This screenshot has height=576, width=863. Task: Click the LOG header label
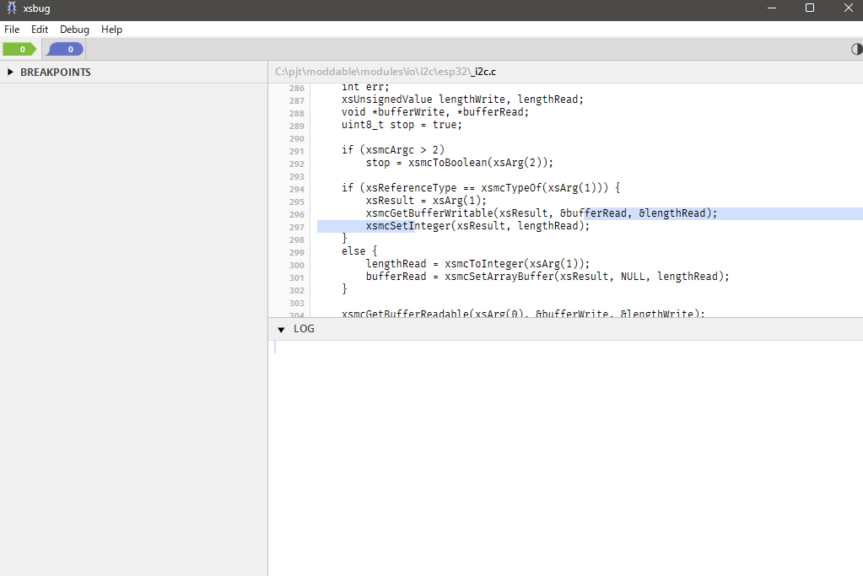304,329
